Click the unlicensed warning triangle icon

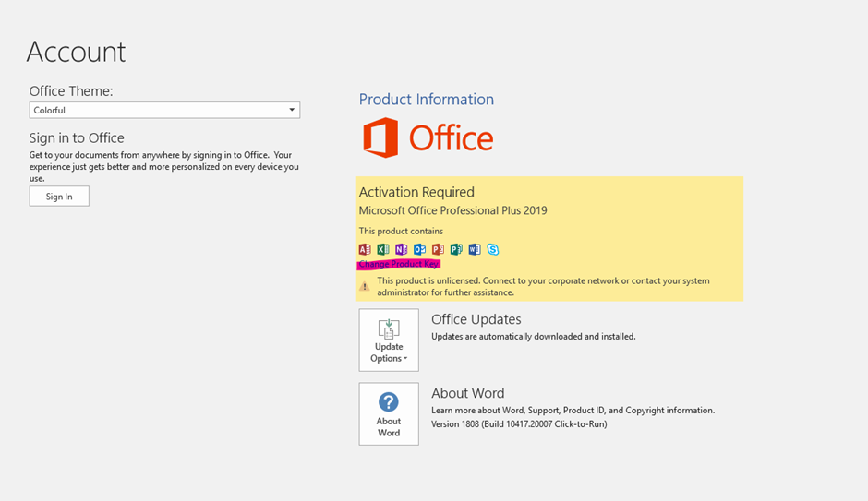(365, 286)
